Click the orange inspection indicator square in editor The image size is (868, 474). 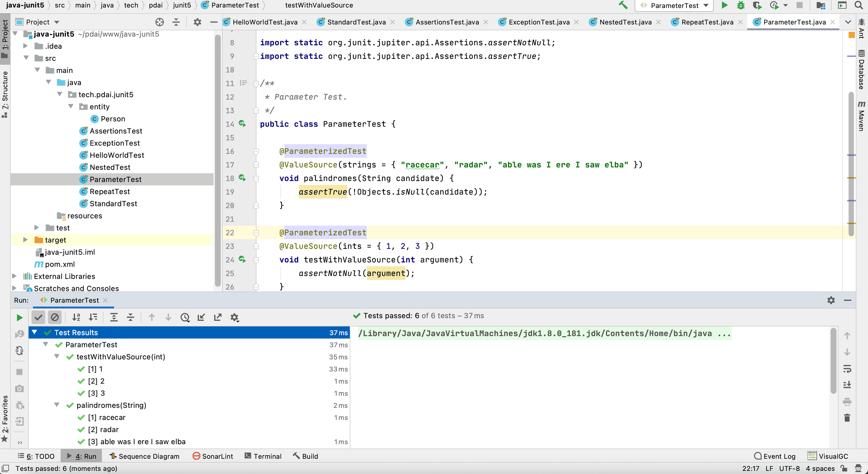click(x=851, y=35)
